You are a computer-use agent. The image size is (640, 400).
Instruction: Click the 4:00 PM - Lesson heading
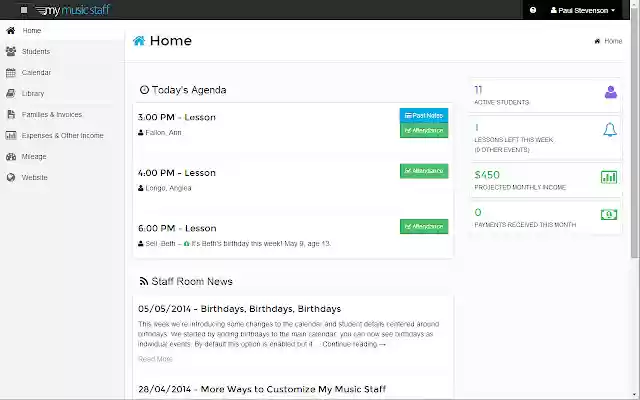(x=177, y=173)
